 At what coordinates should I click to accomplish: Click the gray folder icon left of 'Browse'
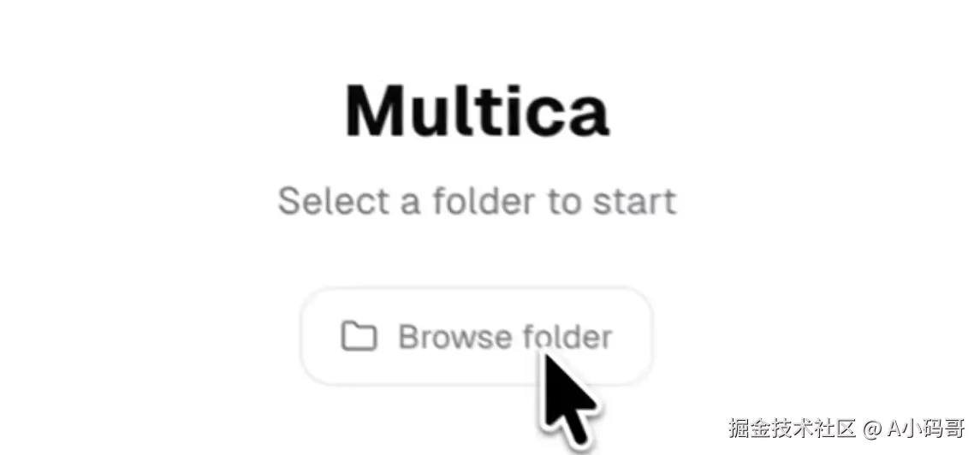(359, 336)
